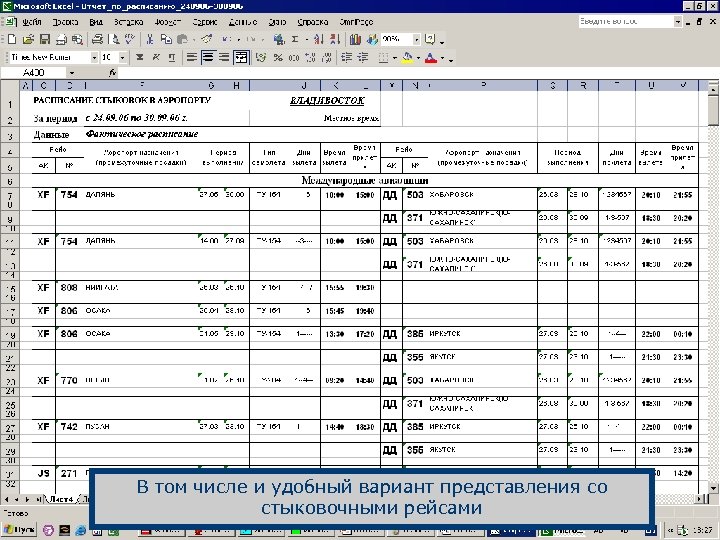Open the Вид menu
Viewport: 720px width, 540px height.
(x=96, y=22)
